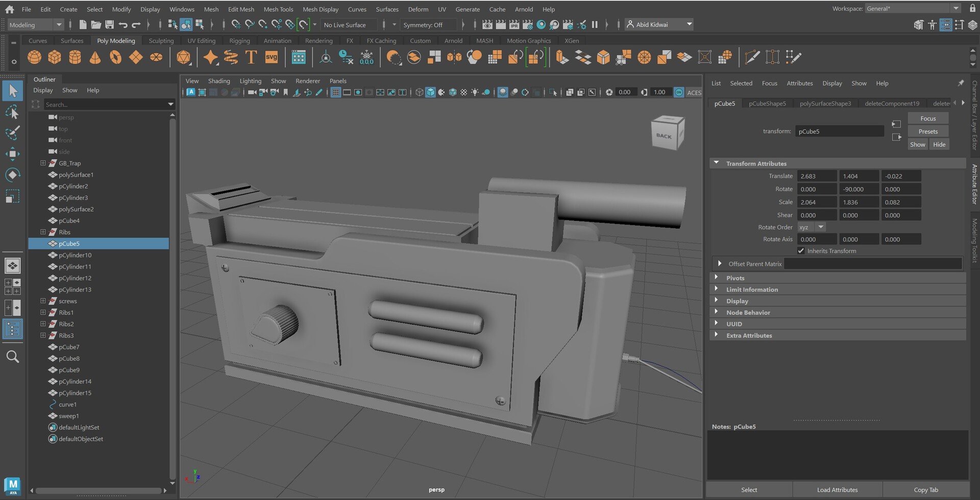Expand the GB_Trap group in Outliner

coord(43,163)
